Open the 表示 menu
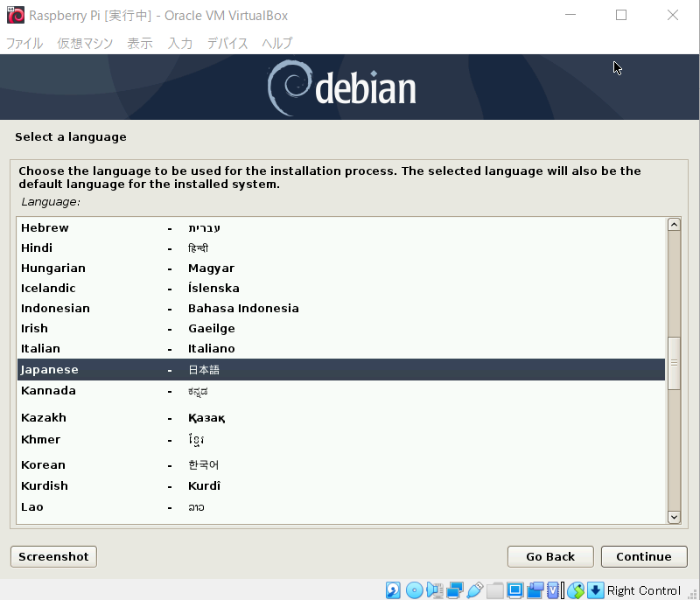Viewport: 700px width, 600px height. (x=140, y=43)
